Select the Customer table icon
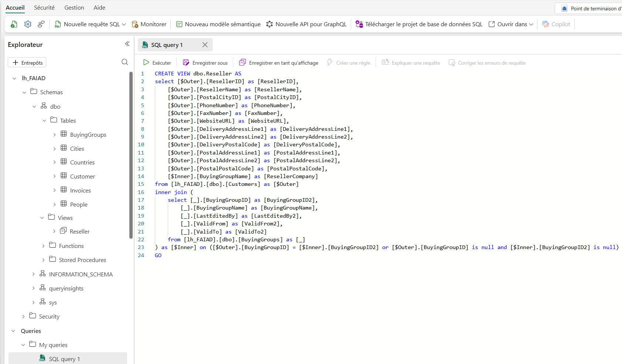 [64, 176]
